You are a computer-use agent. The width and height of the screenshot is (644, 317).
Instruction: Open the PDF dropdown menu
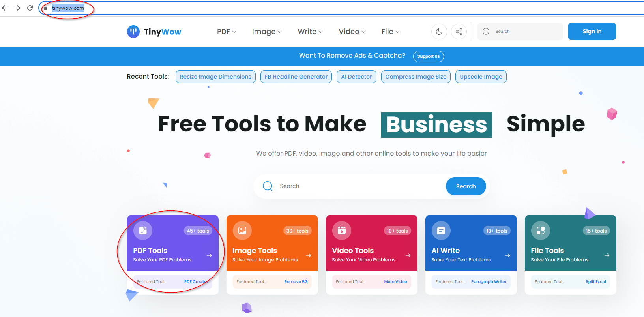point(227,32)
